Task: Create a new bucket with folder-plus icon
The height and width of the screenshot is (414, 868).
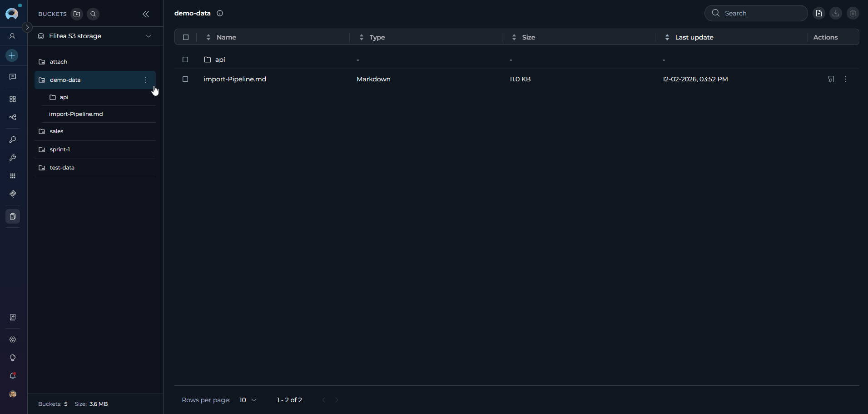Action: click(x=77, y=14)
